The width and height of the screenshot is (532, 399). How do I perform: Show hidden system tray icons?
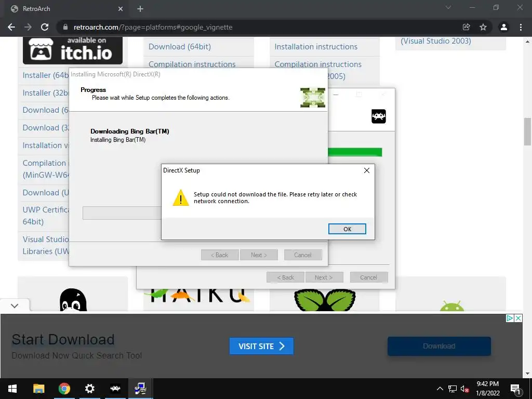440,389
